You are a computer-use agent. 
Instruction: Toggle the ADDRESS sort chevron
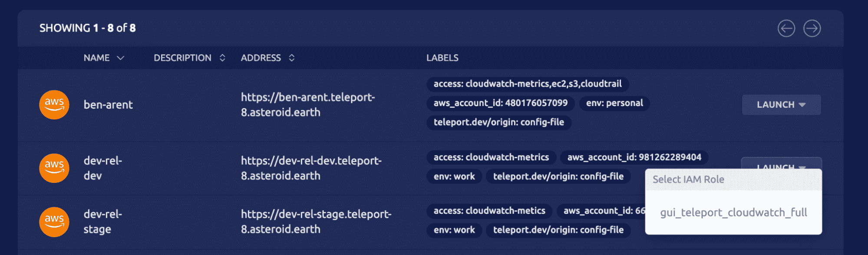point(291,57)
